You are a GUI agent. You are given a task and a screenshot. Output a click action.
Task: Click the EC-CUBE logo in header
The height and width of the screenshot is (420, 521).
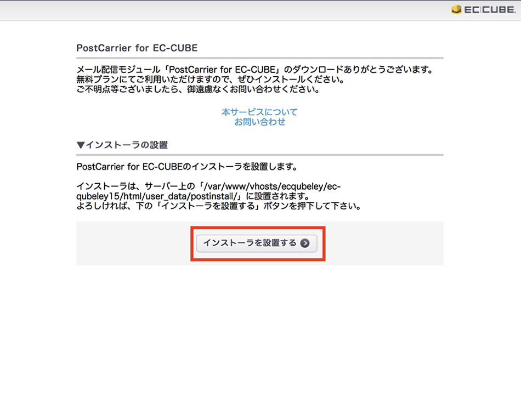(x=483, y=10)
